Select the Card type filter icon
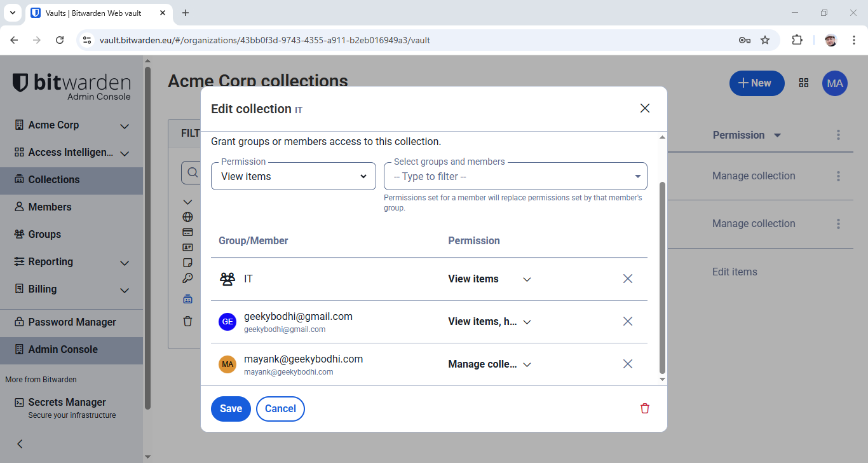The image size is (868, 463). point(187,232)
